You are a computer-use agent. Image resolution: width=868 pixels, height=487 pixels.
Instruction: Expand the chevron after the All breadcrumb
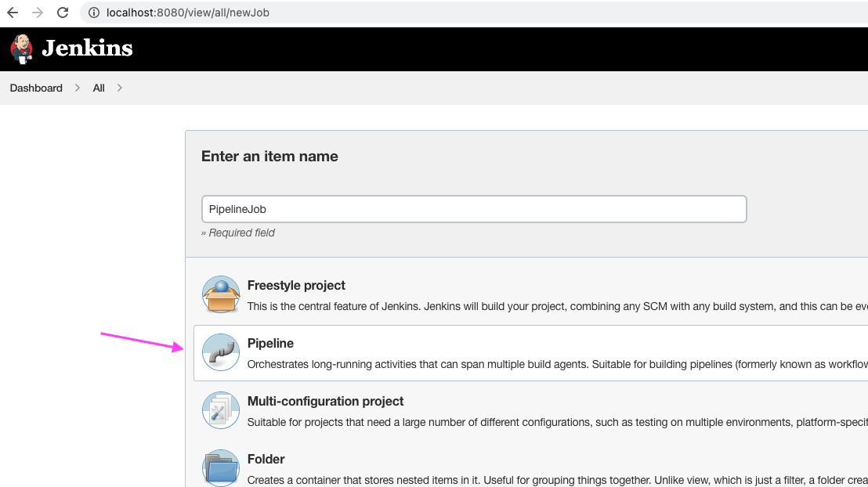(119, 88)
